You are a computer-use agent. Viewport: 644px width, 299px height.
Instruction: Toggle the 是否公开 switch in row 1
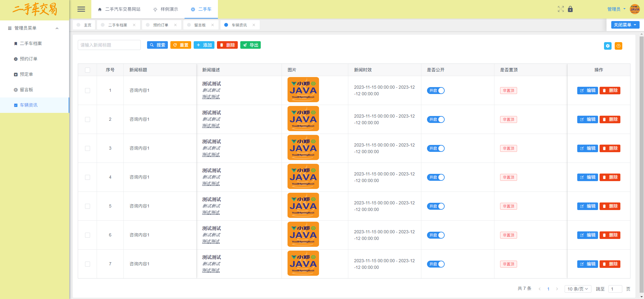coord(436,91)
